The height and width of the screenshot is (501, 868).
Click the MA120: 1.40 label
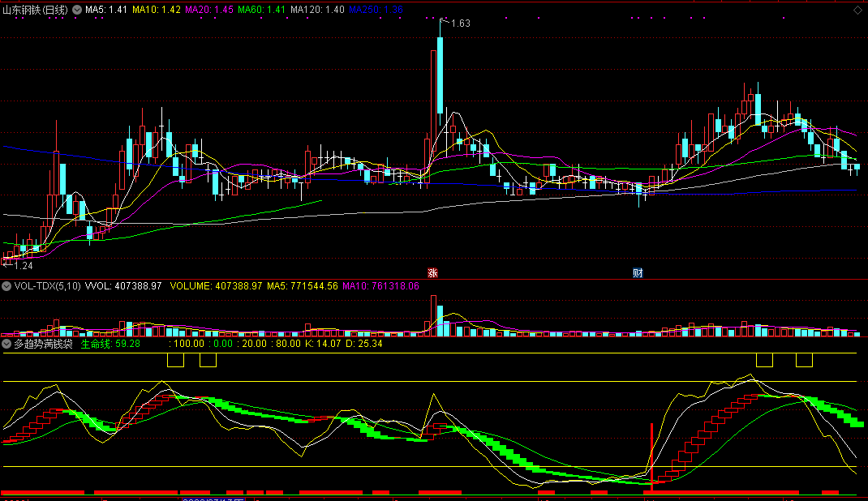point(317,10)
